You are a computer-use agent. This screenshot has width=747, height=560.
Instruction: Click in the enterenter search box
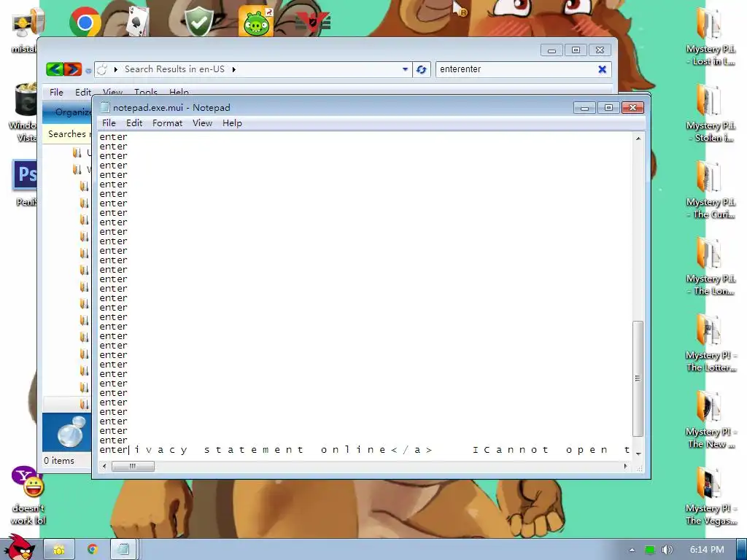(x=516, y=69)
